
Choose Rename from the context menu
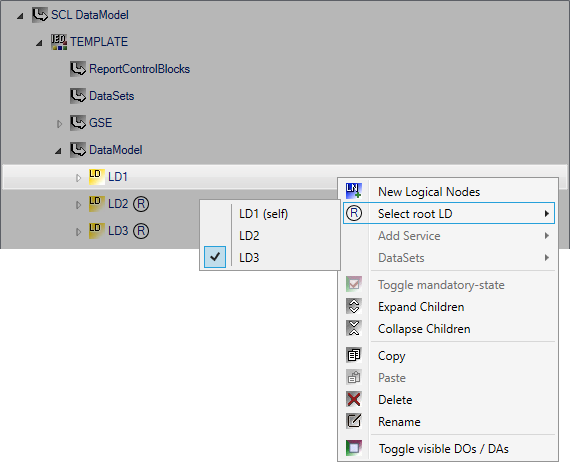pos(449,422)
